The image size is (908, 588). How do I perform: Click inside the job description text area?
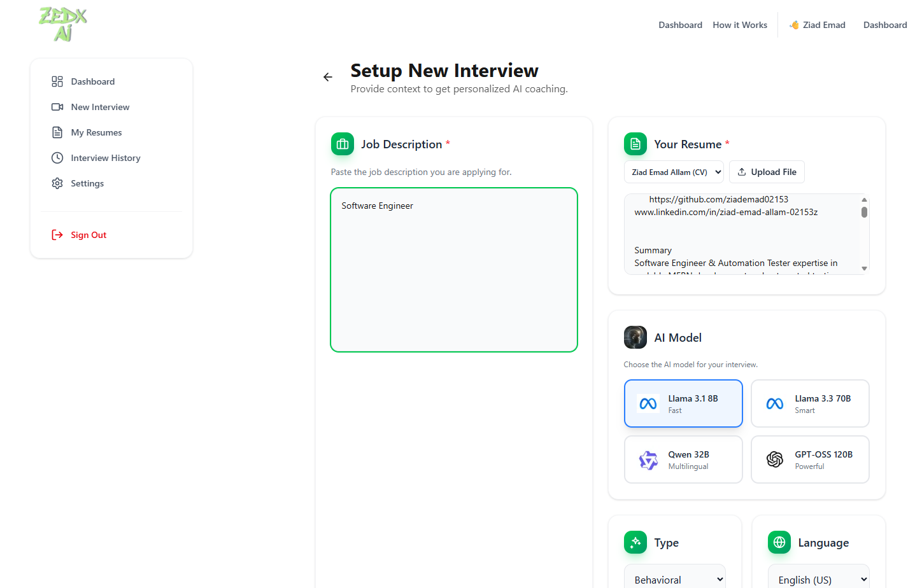click(x=453, y=270)
